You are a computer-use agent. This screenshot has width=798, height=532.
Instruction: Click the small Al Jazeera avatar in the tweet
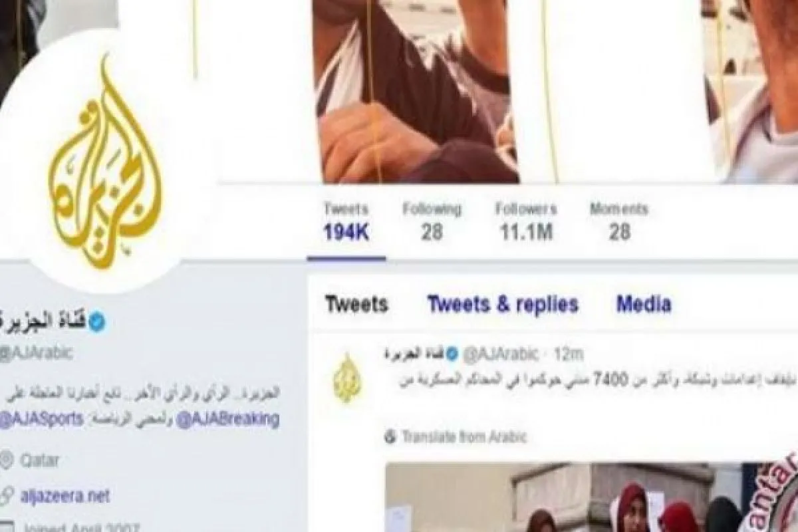347,378
